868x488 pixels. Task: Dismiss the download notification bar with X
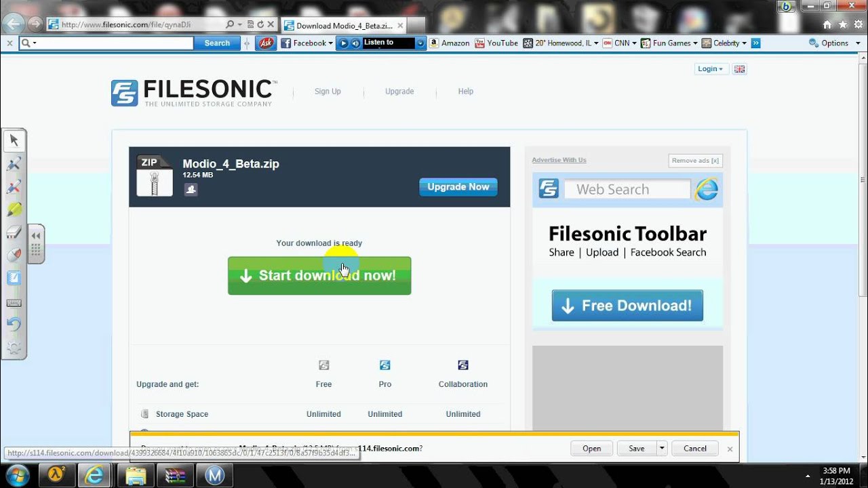click(x=730, y=449)
